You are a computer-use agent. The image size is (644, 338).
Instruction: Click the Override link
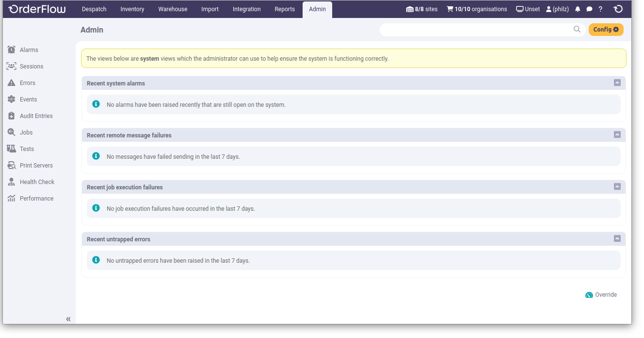click(606, 295)
